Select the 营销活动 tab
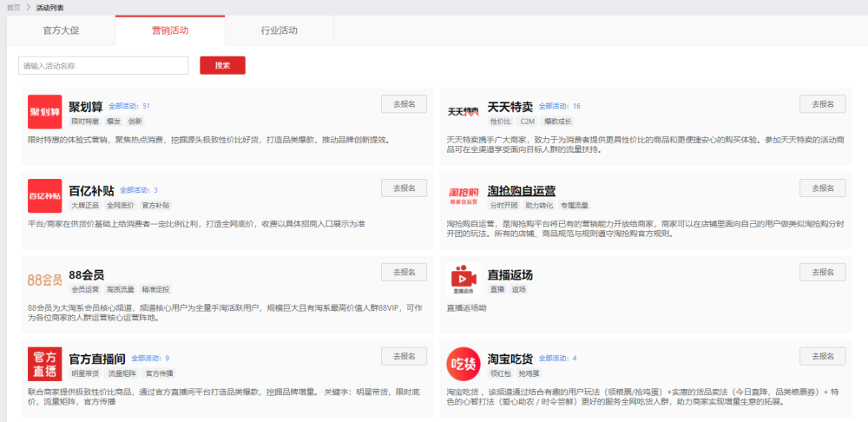Image resolution: width=868 pixels, height=422 pixels. pyautogui.click(x=170, y=30)
